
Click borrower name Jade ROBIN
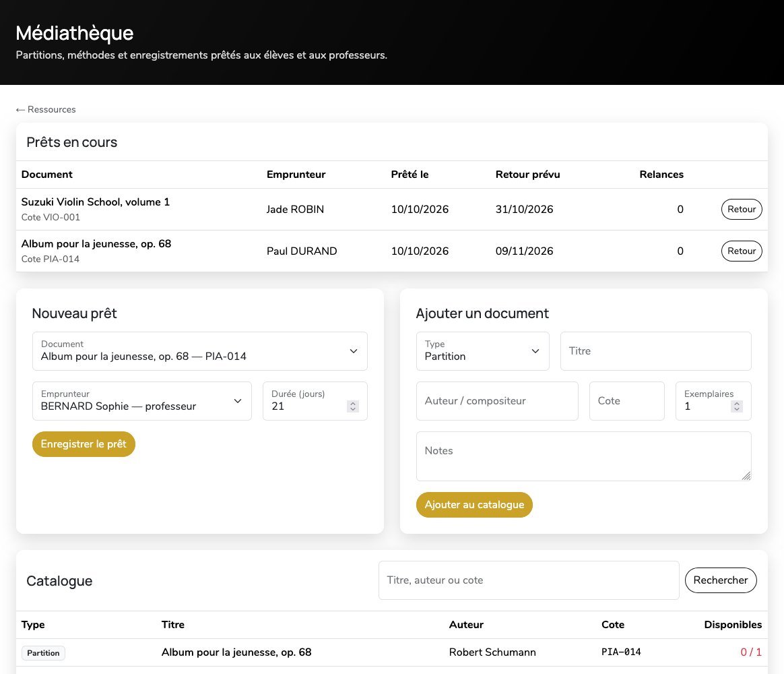[x=295, y=210]
